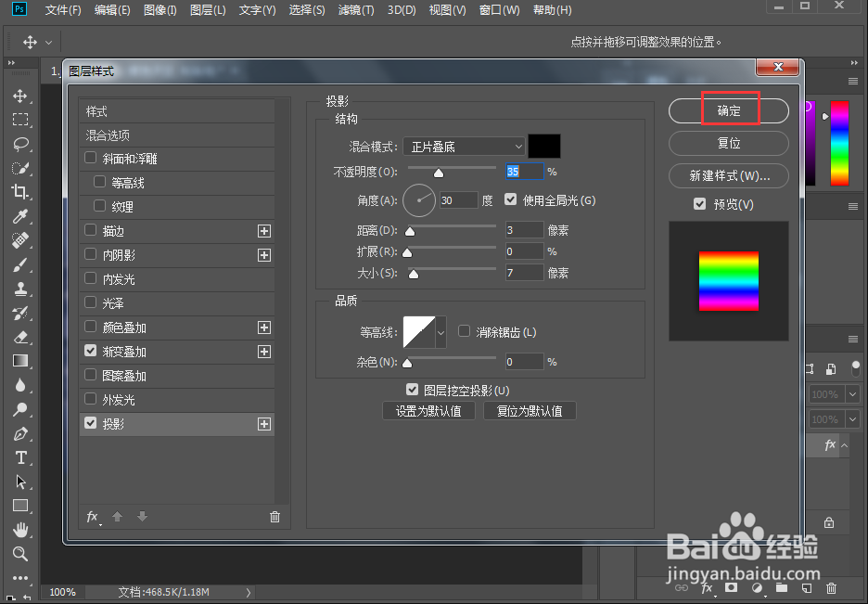Uncheck the 渐变叠加 checkbox
The height and width of the screenshot is (604, 868).
(91, 351)
